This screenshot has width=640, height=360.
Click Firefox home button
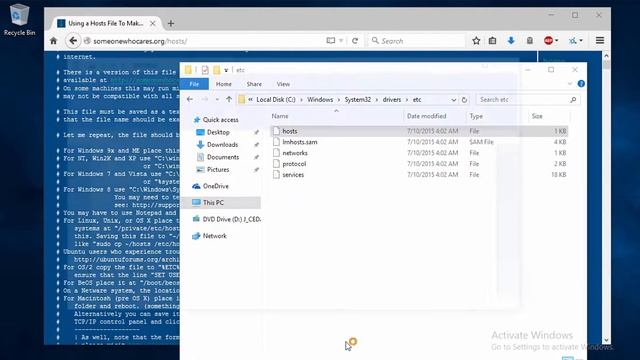point(53,41)
